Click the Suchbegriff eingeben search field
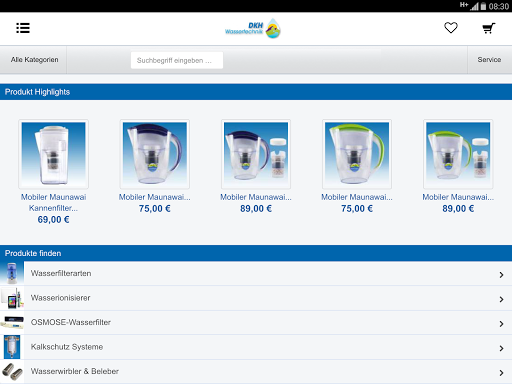512x384 pixels. (x=177, y=60)
